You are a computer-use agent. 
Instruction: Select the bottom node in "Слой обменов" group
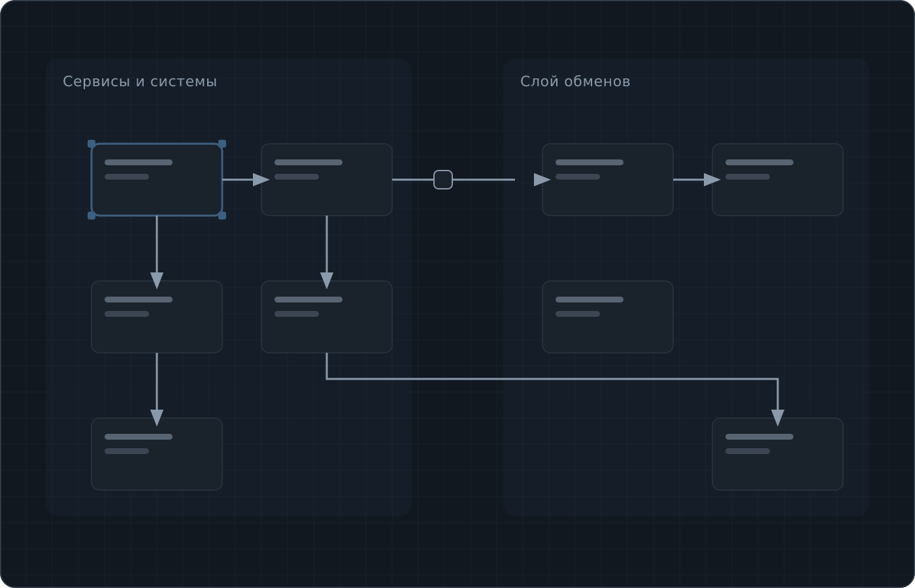click(778, 454)
